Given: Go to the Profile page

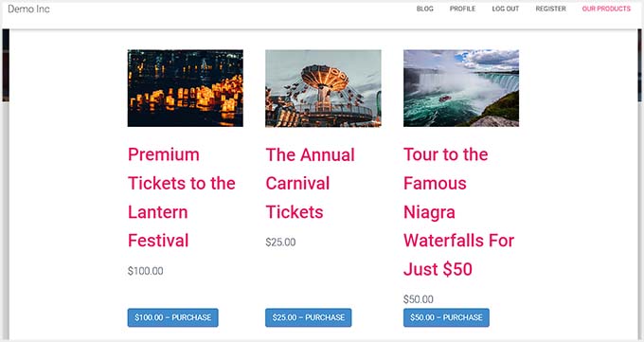Looking at the screenshot, I should (x=462, y=9).
